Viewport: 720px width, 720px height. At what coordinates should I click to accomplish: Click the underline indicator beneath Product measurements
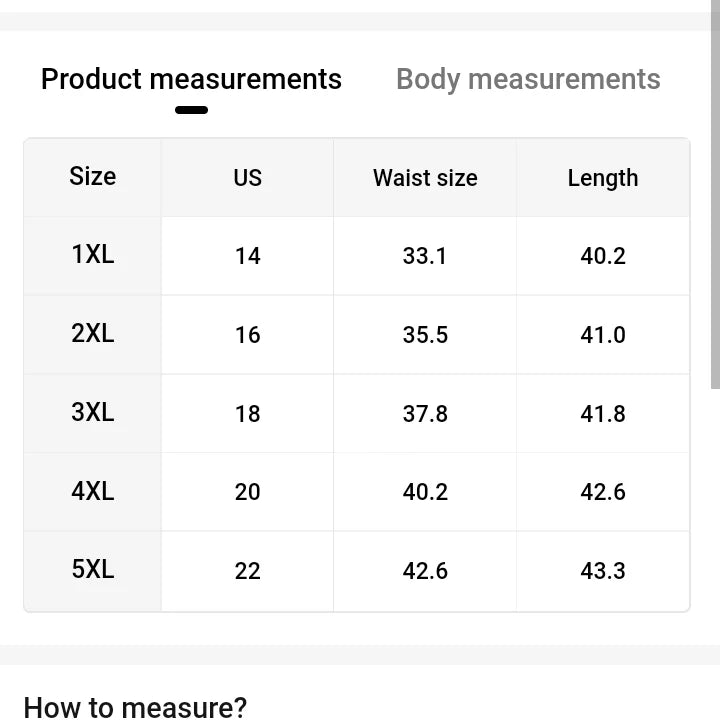point(191,110)
